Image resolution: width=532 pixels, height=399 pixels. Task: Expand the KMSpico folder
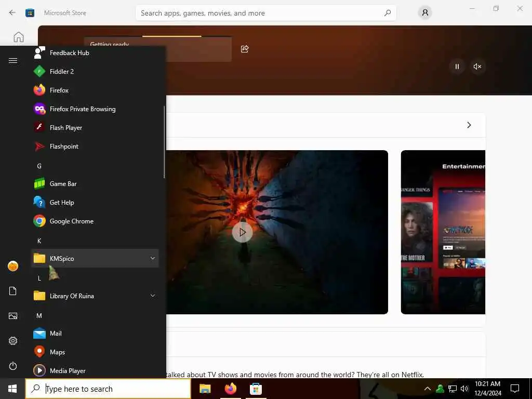coord(95,259)
